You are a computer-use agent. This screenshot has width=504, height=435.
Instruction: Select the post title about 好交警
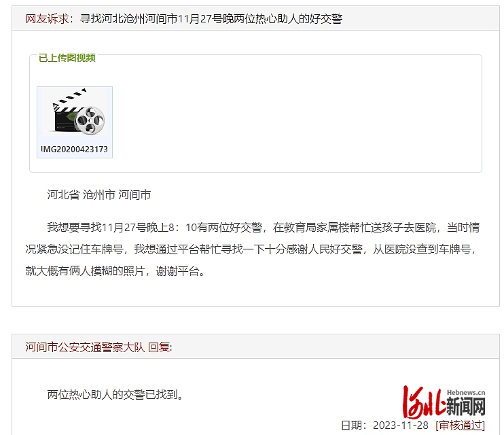[x=211, y=18]
